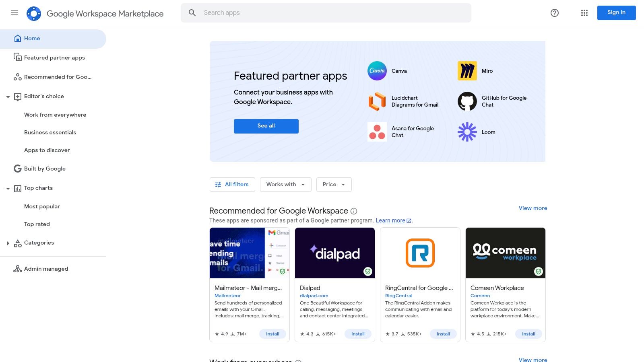Install Dialpad app

point(358,334)
